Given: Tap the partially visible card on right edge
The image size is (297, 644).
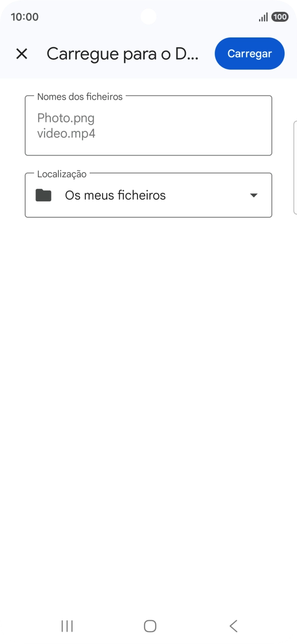Looking at the screenshot, I should (295, 166).
